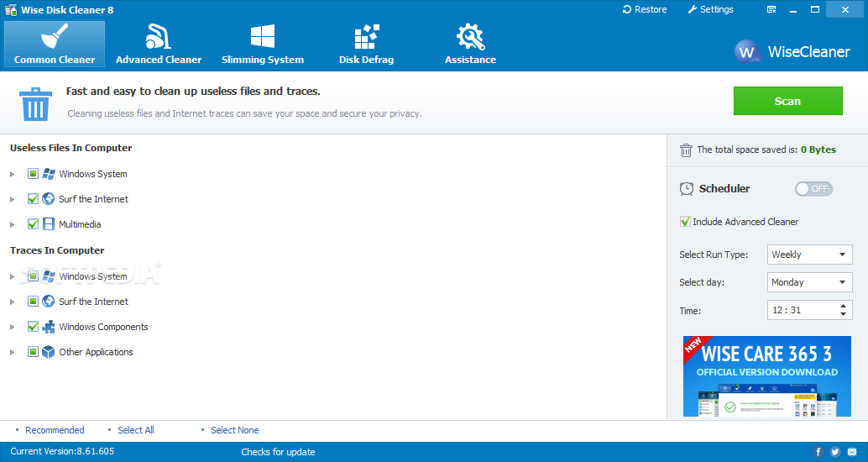Open the Select Run Type dropdown
The height and width of the screenshot is (462, 868).
click(810, 255)
